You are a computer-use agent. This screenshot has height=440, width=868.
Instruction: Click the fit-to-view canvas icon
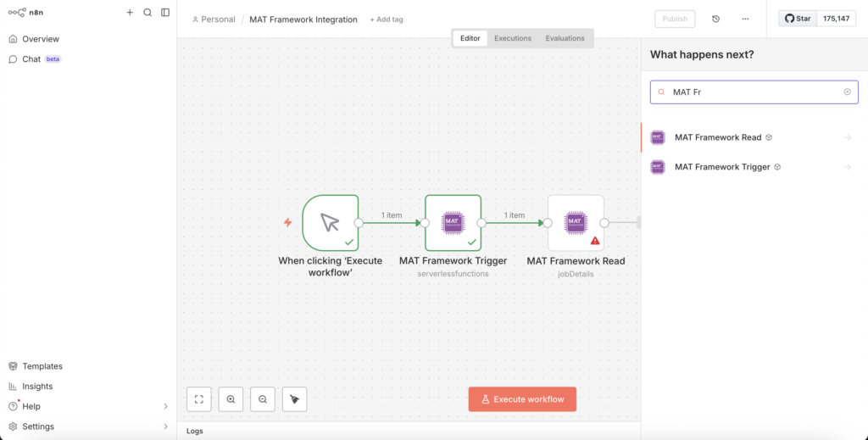pos(198,399)
